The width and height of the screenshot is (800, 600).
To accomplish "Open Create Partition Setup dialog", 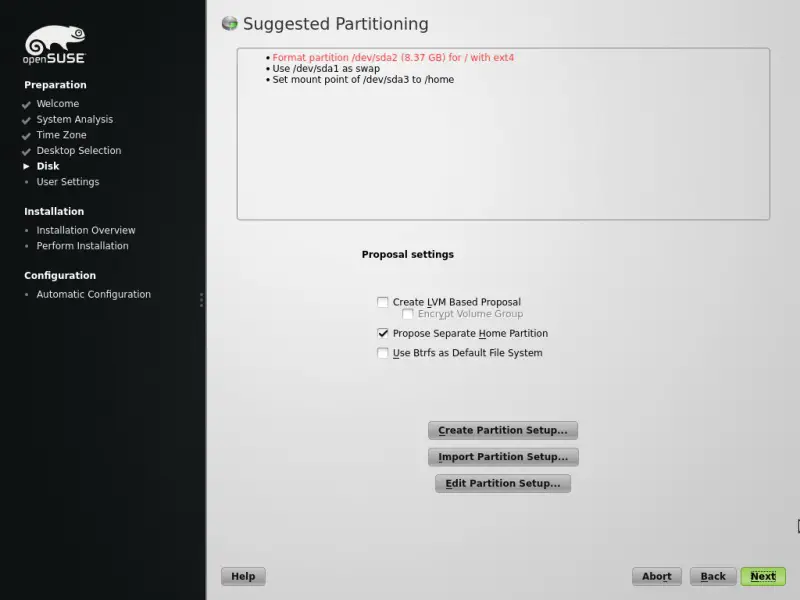I will click(503, 430).
